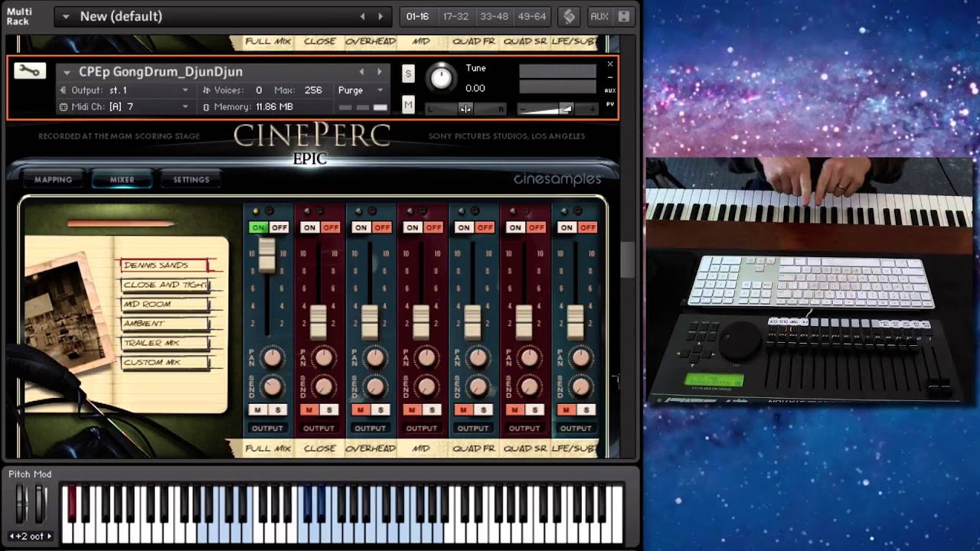Screen dimensions: 980x551
Task: Solo the Close channel
Action: click(x=329, y=410)
